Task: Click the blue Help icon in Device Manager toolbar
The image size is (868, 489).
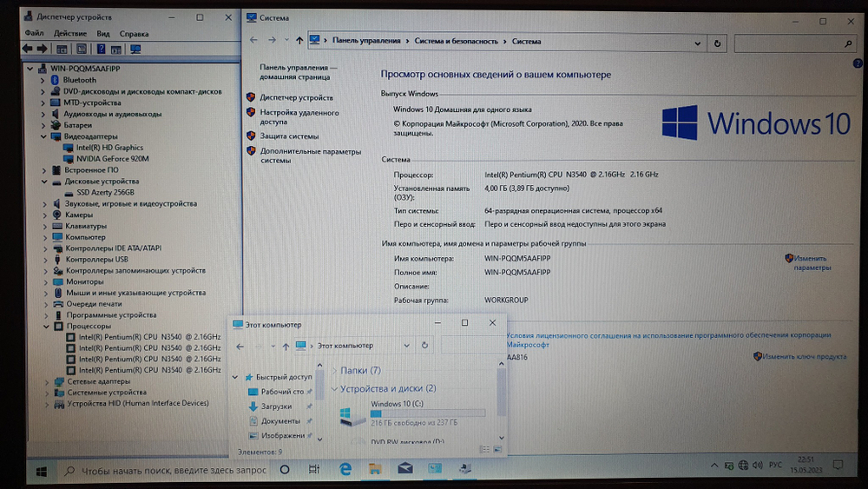Action: [101, 49]
